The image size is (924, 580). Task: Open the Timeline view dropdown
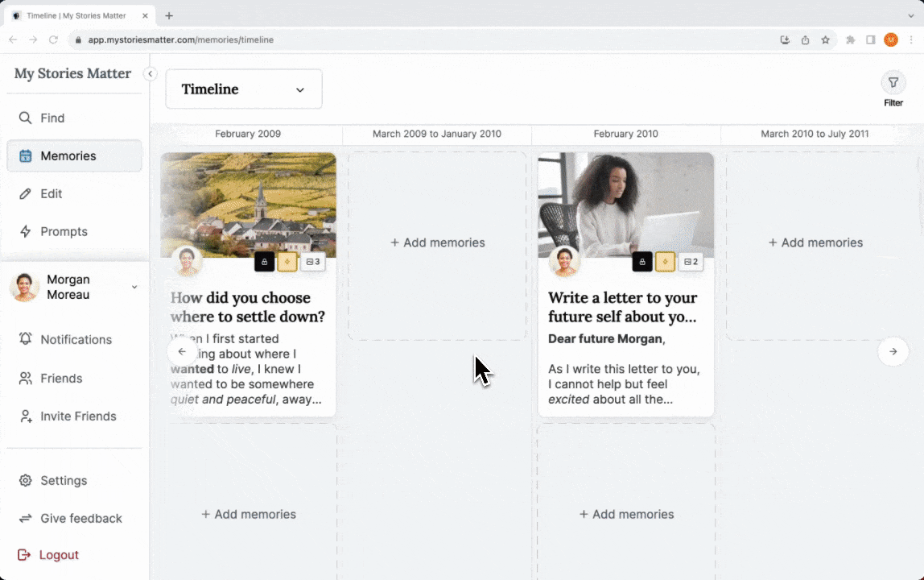244,89
